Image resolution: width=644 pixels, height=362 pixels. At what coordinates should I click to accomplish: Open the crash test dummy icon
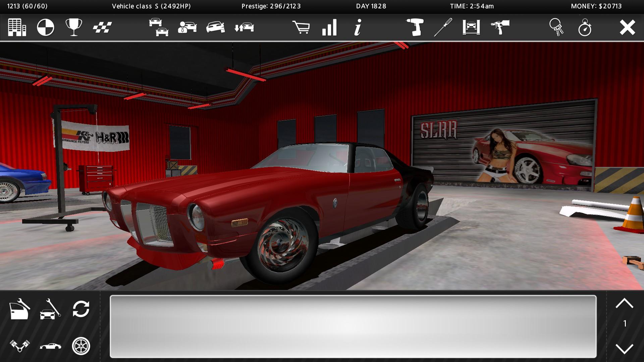coord(45,27)
